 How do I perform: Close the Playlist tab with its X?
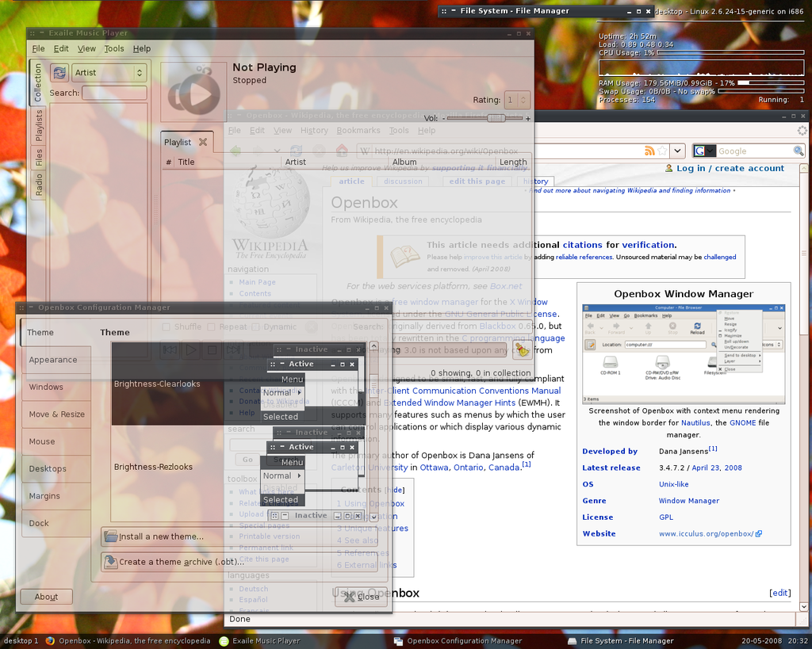click(x=203, y=142)
